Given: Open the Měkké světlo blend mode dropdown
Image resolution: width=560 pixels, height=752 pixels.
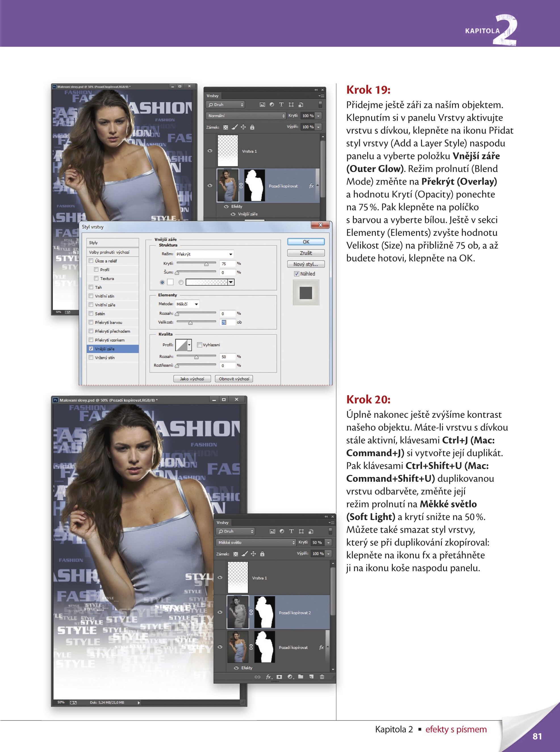Looking at the screenshot, I should coord(256,542).
